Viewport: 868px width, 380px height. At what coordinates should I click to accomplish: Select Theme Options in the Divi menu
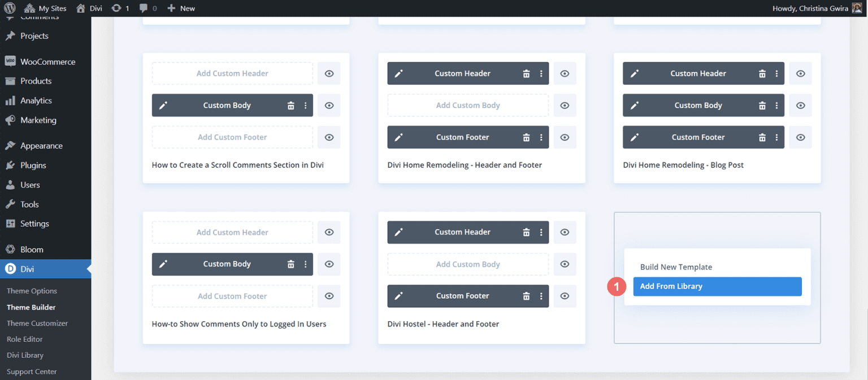click(32, 291)
